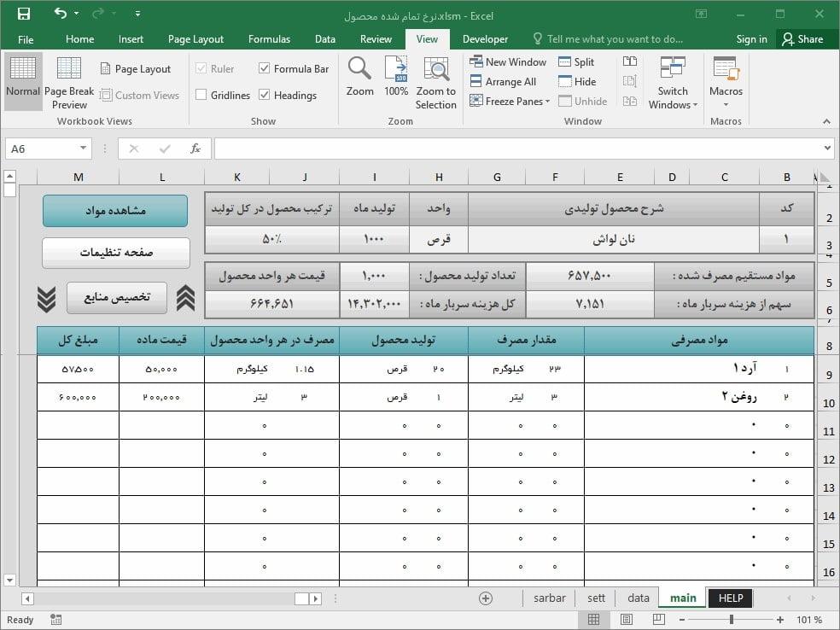840x630 pixels.
Task: Open Customize Quick Access Toolbar dropdown
Action: tap(137, 14)
